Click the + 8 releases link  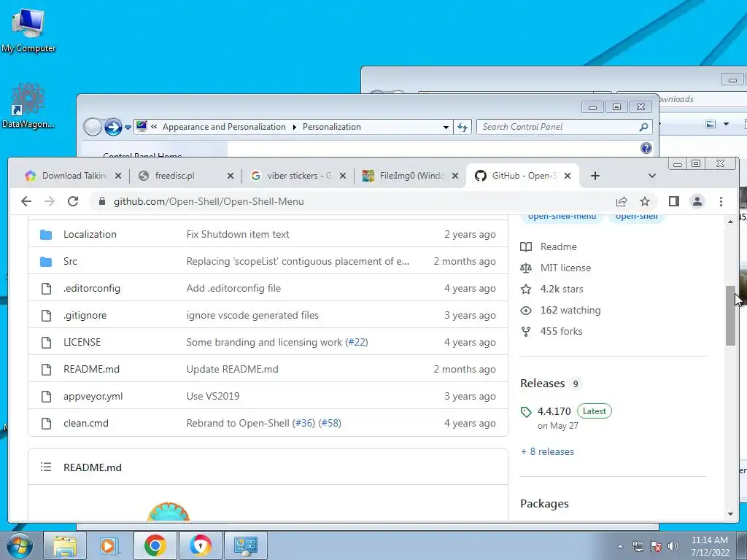[x=547, y=451]
